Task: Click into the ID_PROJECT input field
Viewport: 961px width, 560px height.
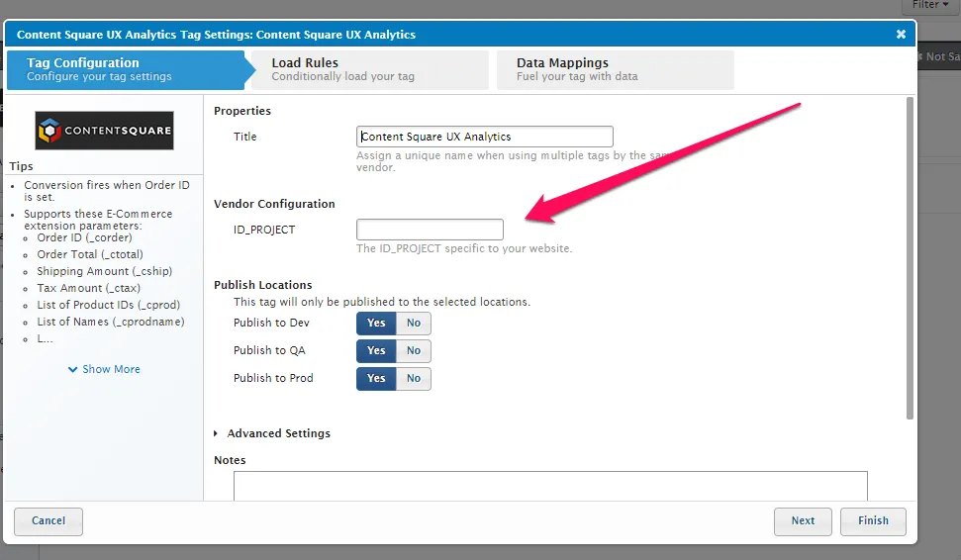Action: tap(430, 231)
